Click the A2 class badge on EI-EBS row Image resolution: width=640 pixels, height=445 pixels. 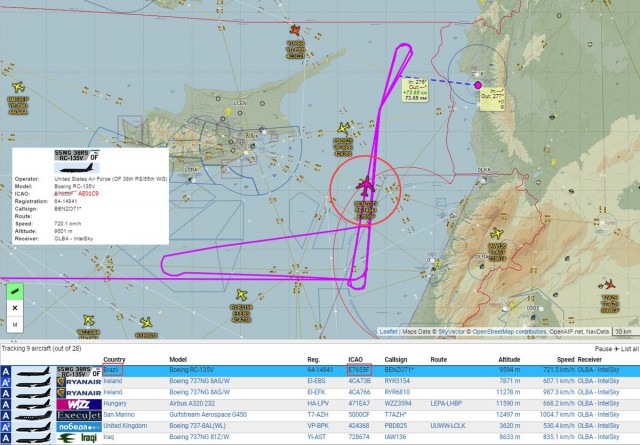[x=6, y=382]
